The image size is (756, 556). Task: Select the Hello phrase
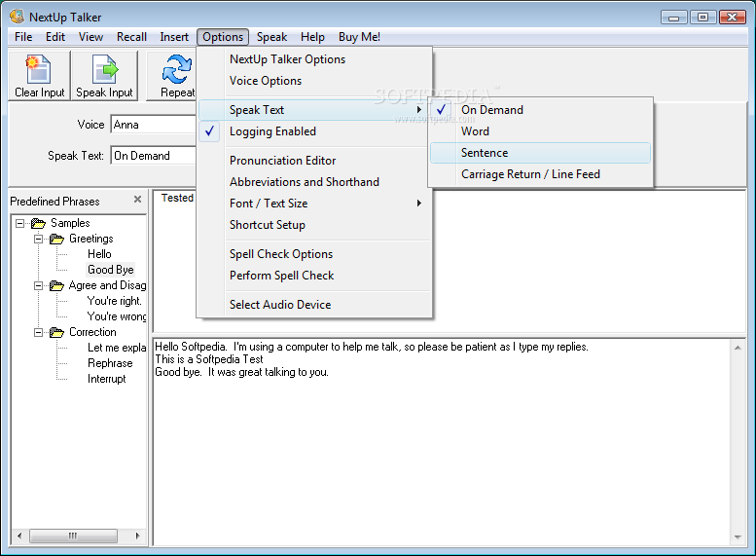tap(99, 254)
